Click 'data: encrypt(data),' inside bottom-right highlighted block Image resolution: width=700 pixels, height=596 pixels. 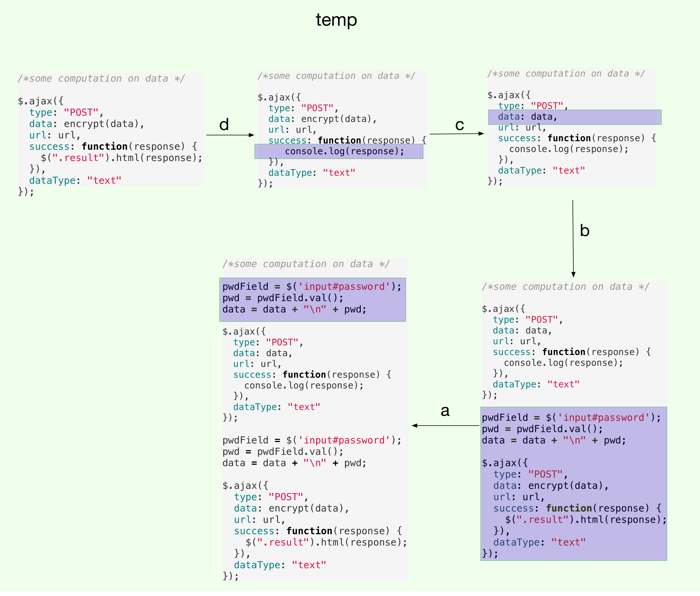551,486
